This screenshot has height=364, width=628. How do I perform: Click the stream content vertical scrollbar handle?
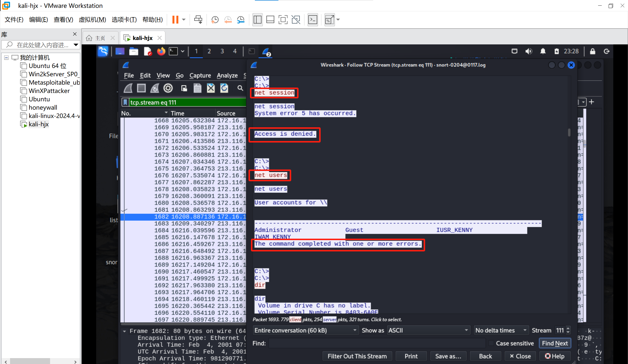point(569,132)
